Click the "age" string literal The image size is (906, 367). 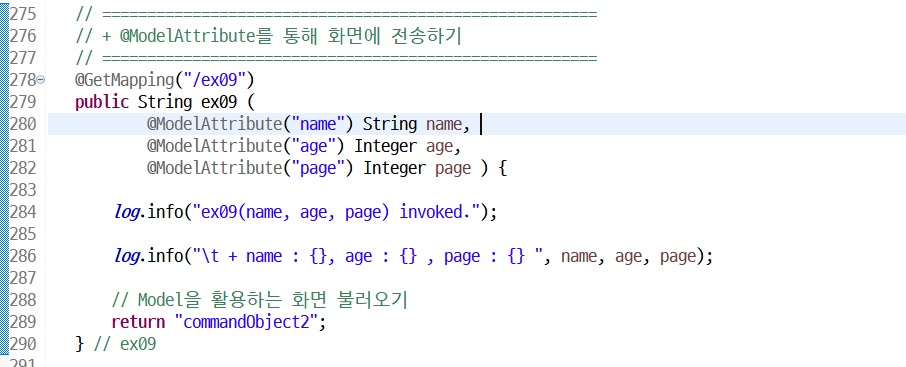313,146
